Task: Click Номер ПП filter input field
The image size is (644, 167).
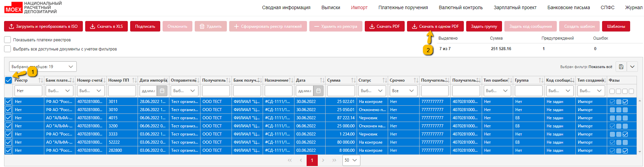Action: click(x=122, y=91)
